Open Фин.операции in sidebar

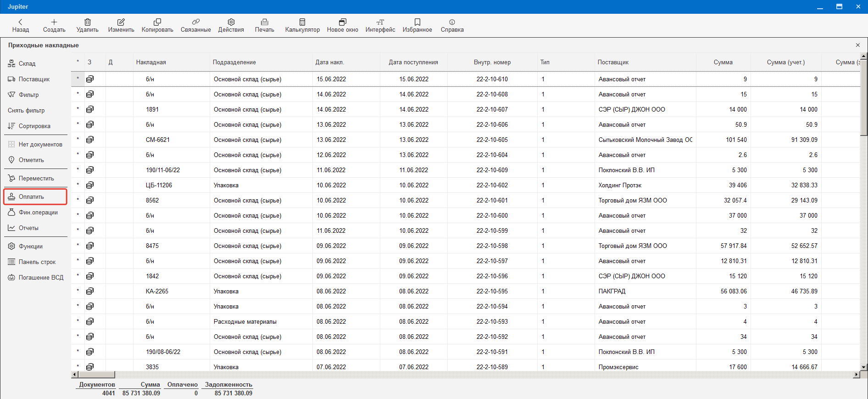click(x=33, y=212)
